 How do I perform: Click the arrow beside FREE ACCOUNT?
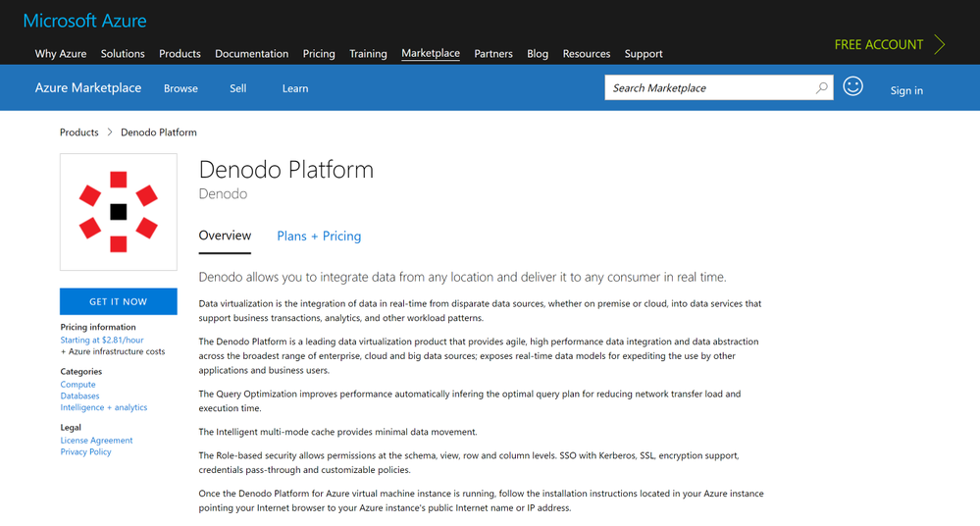click(939, 44)
